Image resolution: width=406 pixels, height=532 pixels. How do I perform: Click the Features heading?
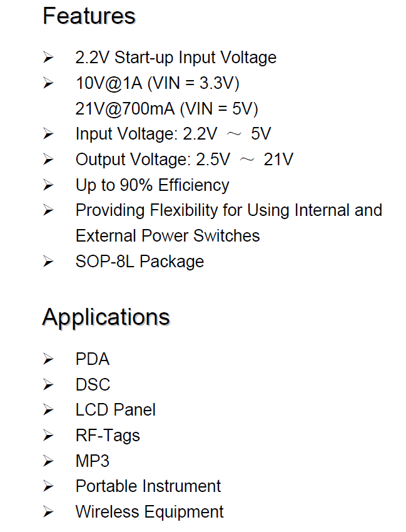[89, 16]
